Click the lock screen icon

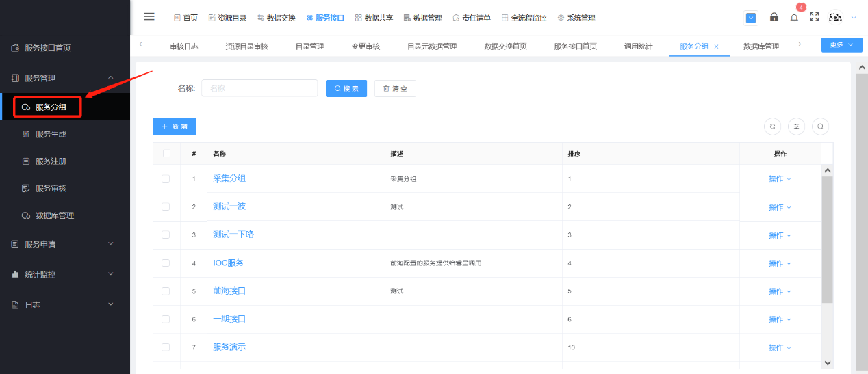(x=774, y=17)
